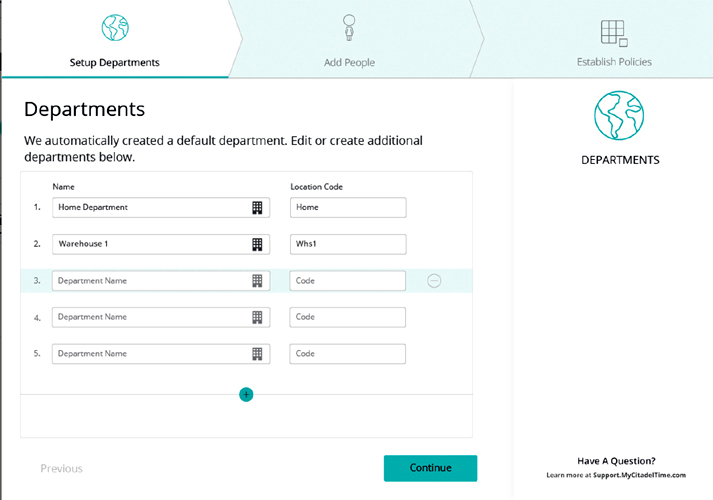Click the building icon in row 5
The width and height of the screenshot is (713, 500).
click(x=257, y=354)
